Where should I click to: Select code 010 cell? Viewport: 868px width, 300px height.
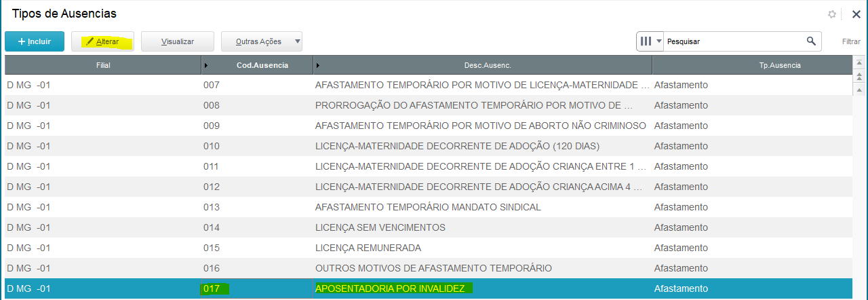point(257,146)
